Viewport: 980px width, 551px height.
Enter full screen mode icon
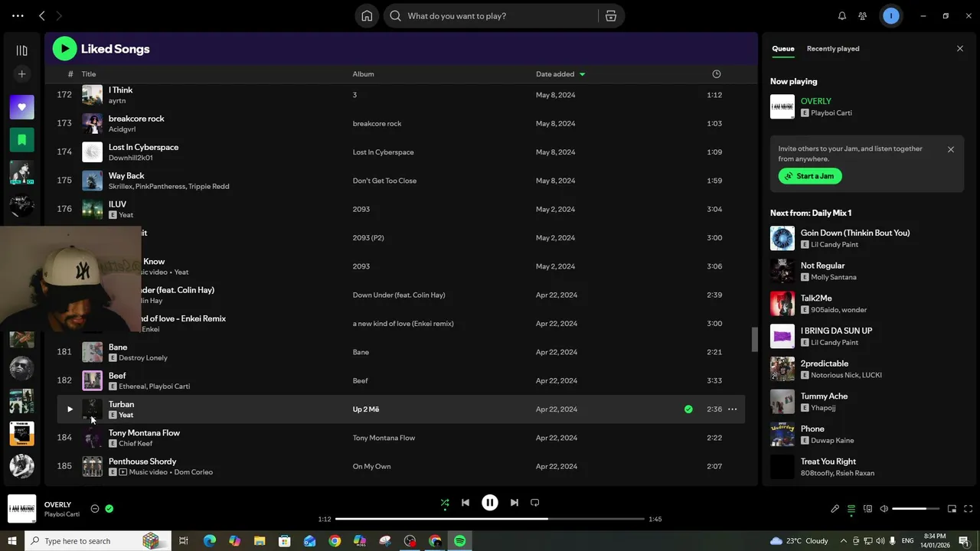click(969, 509)
